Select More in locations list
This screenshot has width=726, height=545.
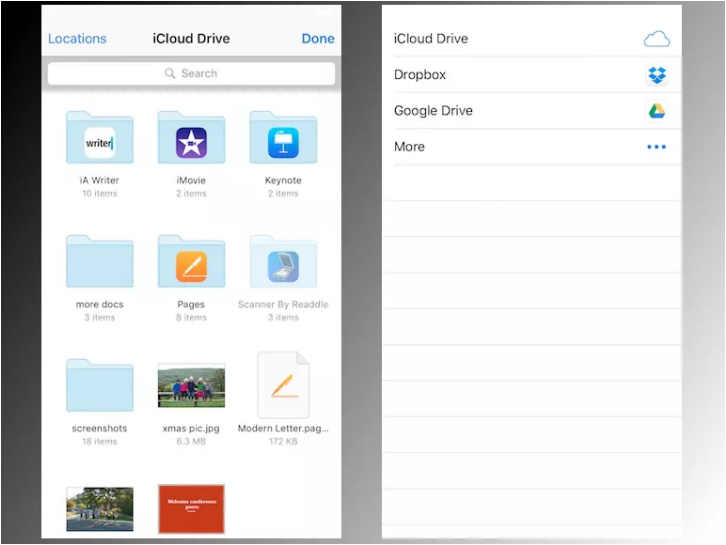click(532, 147)
